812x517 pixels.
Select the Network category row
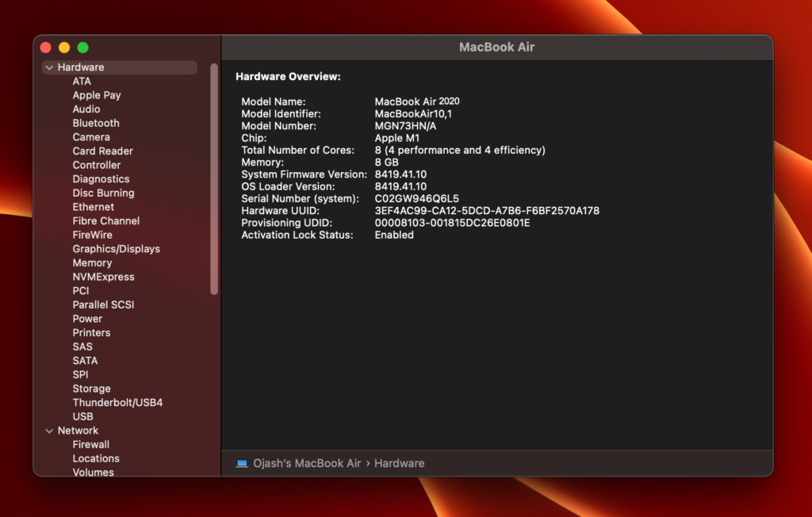120,431
